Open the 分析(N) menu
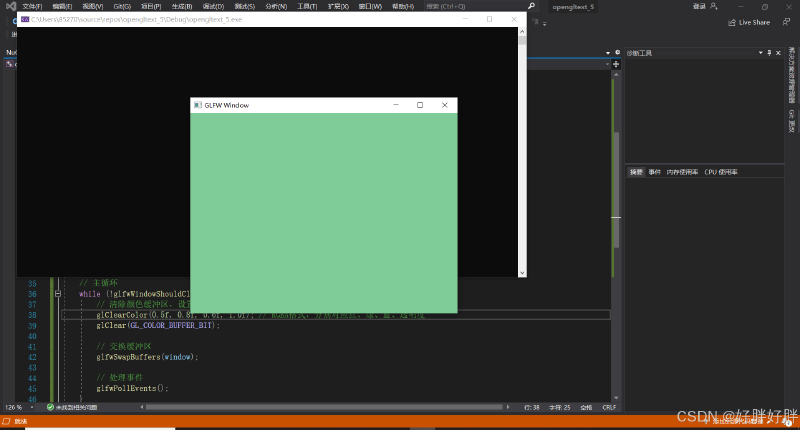 click(276, 6)
